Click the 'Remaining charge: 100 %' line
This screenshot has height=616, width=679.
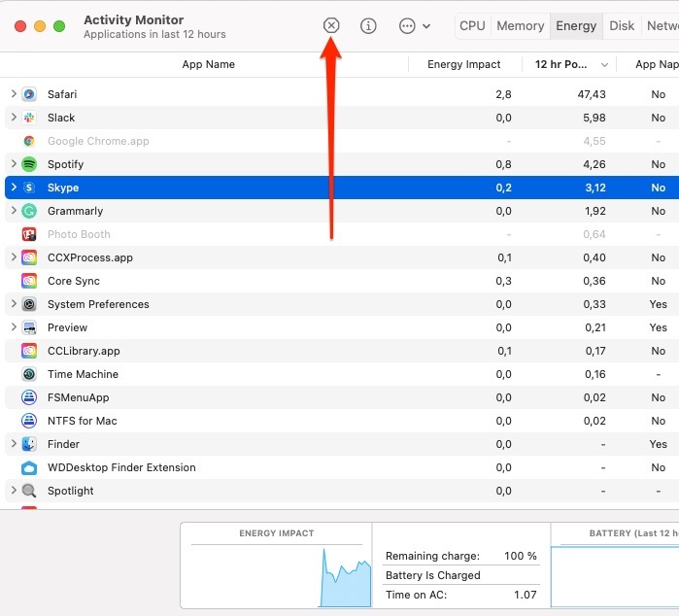pyautogui.click(x=461, y=556)
